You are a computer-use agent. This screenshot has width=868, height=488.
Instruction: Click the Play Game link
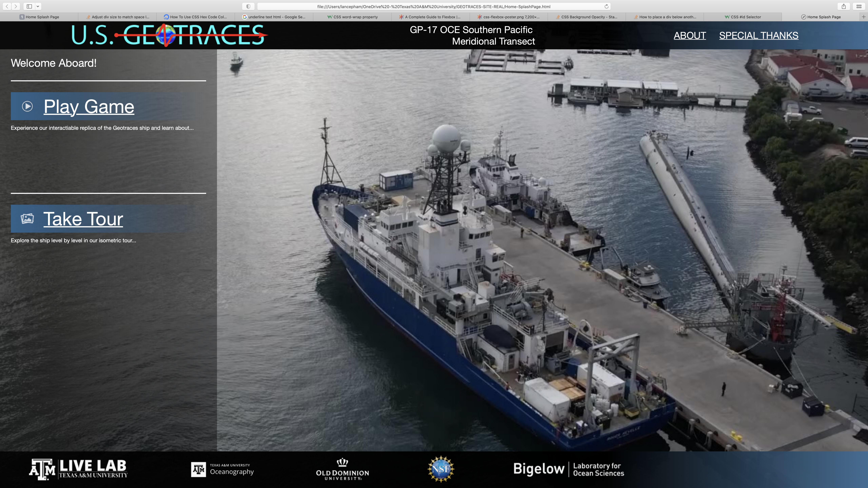tap(89, 107)
